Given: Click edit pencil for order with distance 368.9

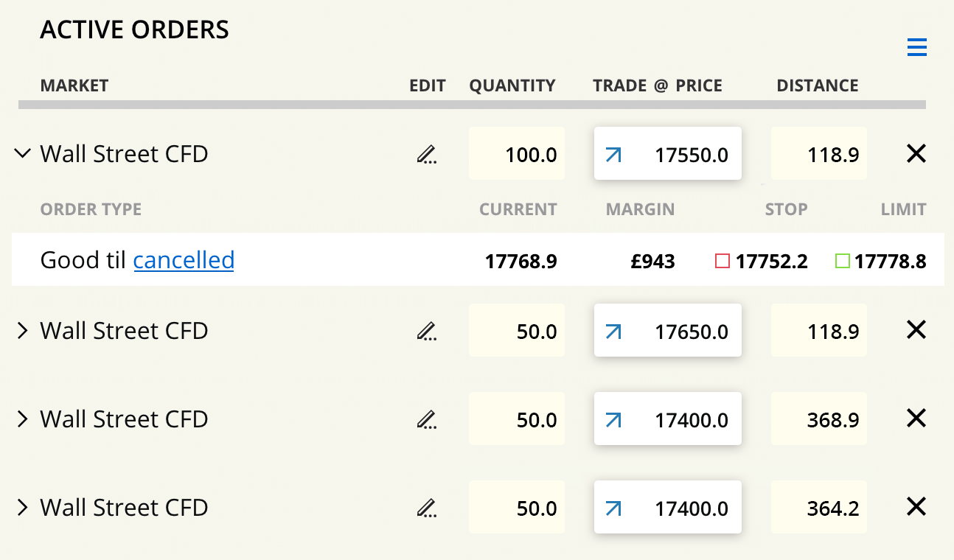Looking at the screenshot, I should tap(426, 419).
